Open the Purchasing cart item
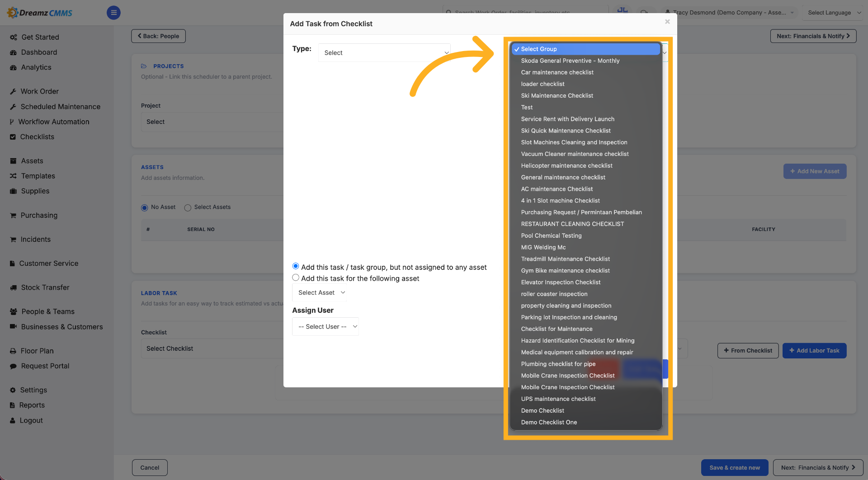Screen dimensions: 868x480 [x=39, y=216]
